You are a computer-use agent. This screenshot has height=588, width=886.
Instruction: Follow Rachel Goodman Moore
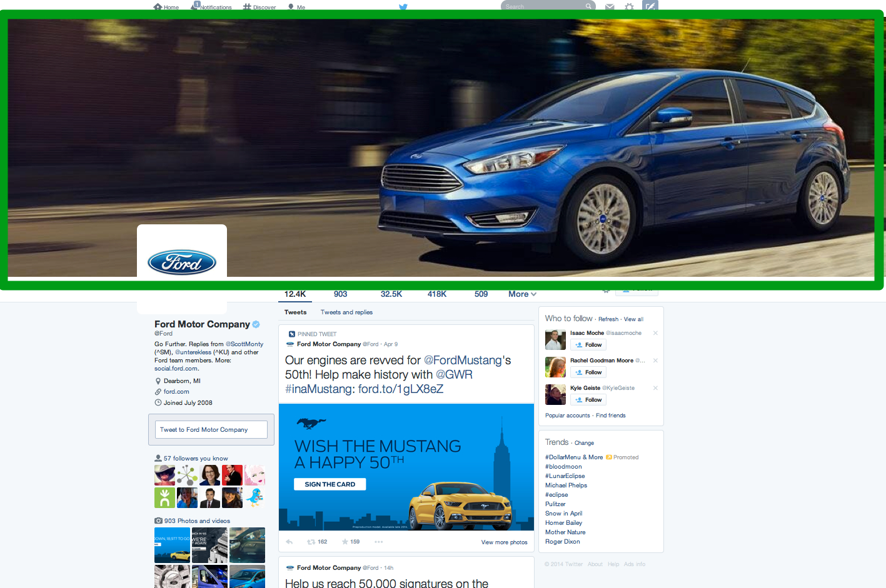[x=588, y=372]
